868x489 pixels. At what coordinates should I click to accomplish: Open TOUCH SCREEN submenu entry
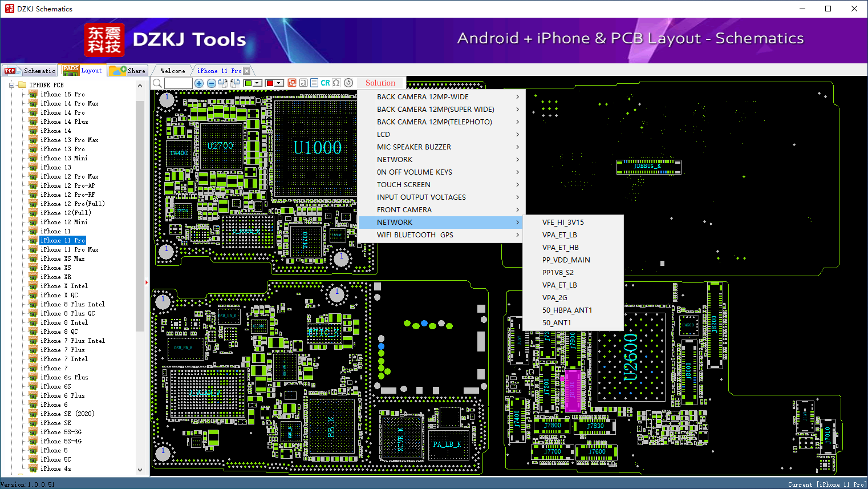[441, 185]
